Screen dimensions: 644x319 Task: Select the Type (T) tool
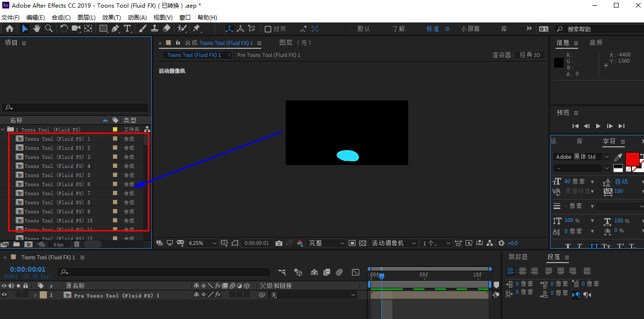(x=127, y=29)
